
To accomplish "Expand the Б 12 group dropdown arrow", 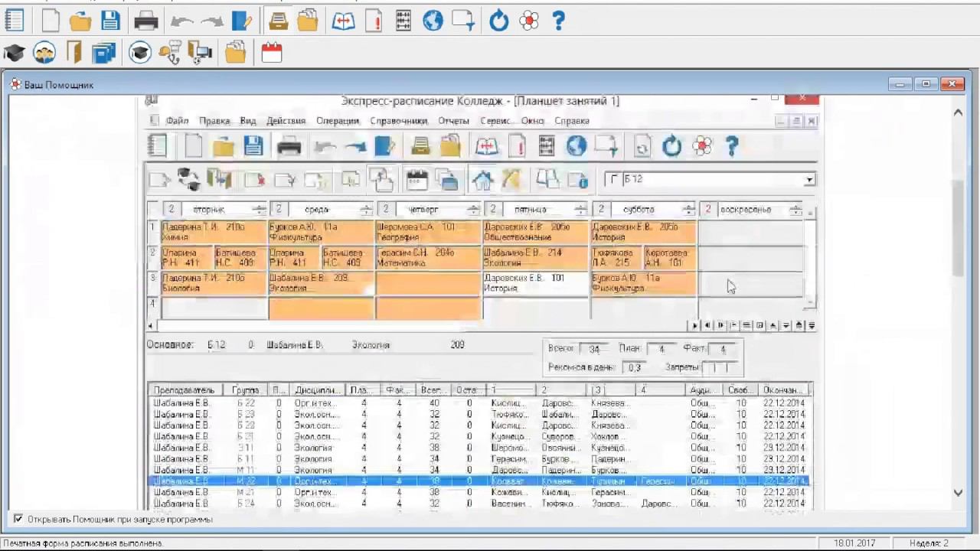I will point(809,180).
